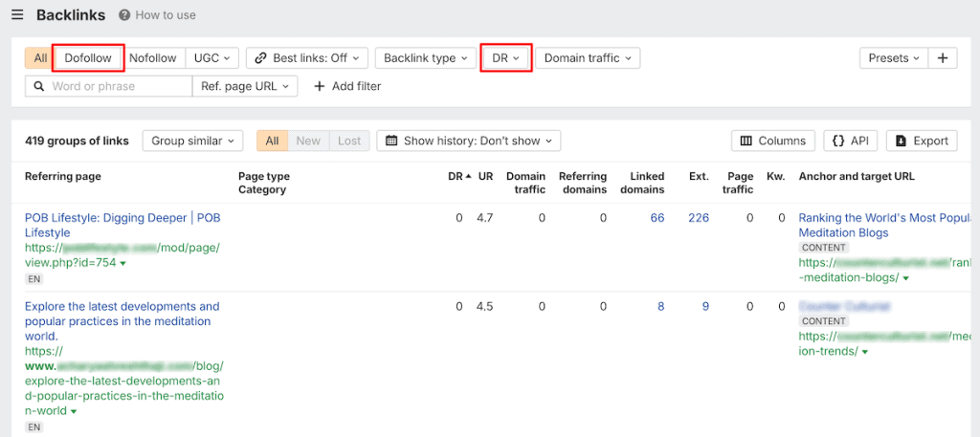
Task: Click the Backlinks page title
Action: point(71,15)
